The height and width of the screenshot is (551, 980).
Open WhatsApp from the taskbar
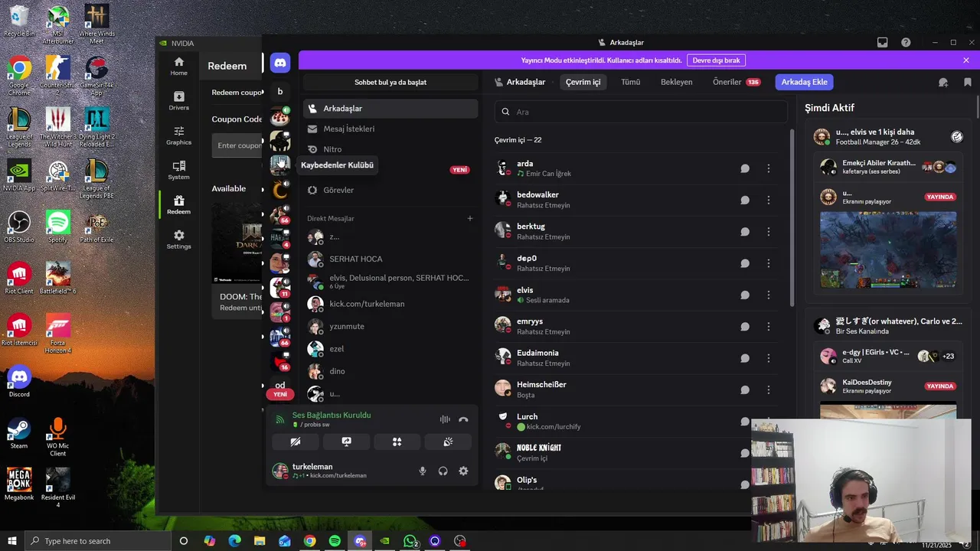[x=410, y=541]
